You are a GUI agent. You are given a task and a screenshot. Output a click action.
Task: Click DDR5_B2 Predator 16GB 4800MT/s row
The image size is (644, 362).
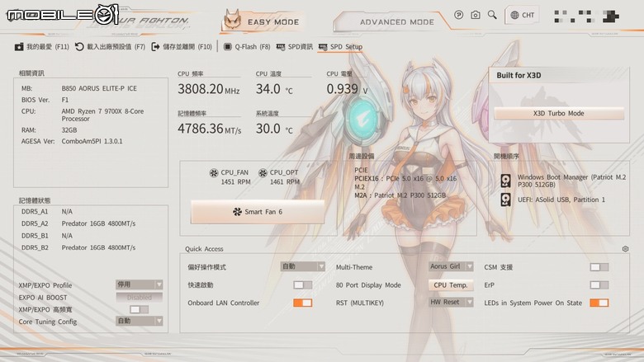tap(78, 247)
